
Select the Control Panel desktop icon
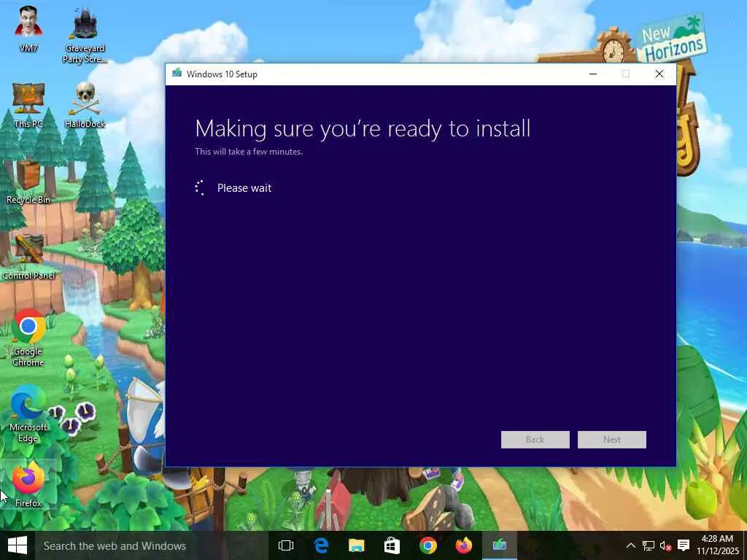28,257
